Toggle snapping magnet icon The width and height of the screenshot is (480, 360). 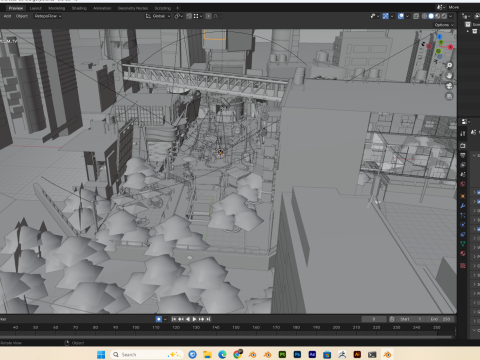point(189,16)
